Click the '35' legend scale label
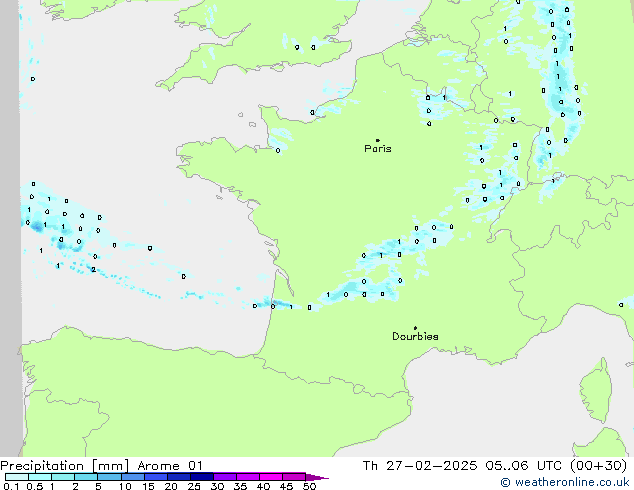Image resolution: width=634 pixels, height=490 pixels. (240, 486)
